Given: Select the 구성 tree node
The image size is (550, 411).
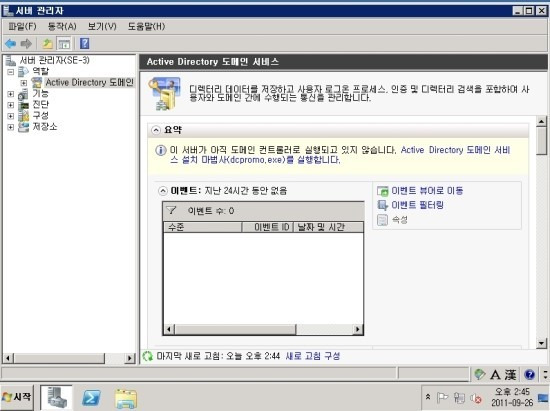Looking at the screenshot, I should pyautogui.click(x=40, y=115).
